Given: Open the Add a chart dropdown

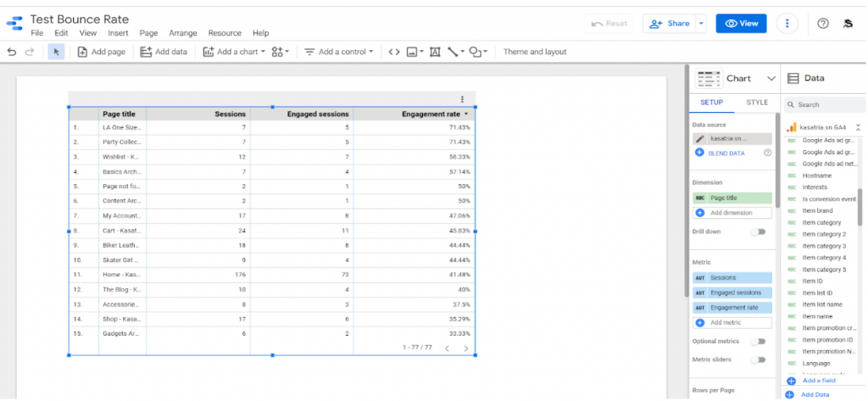Looking at the screenshot, I should pyautogui.click(x=234, y=52).
